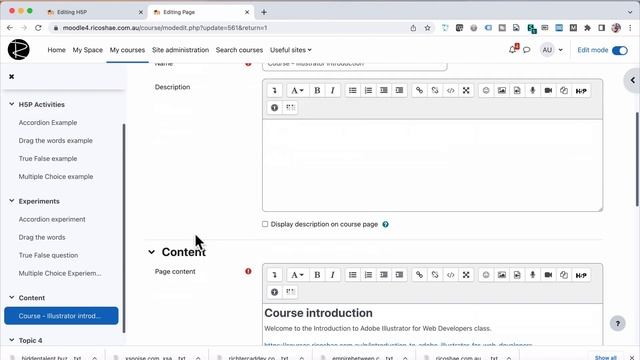Toggle HTML view in Page content editor
This screenshot has height=360, width=640.
[450, 275]
